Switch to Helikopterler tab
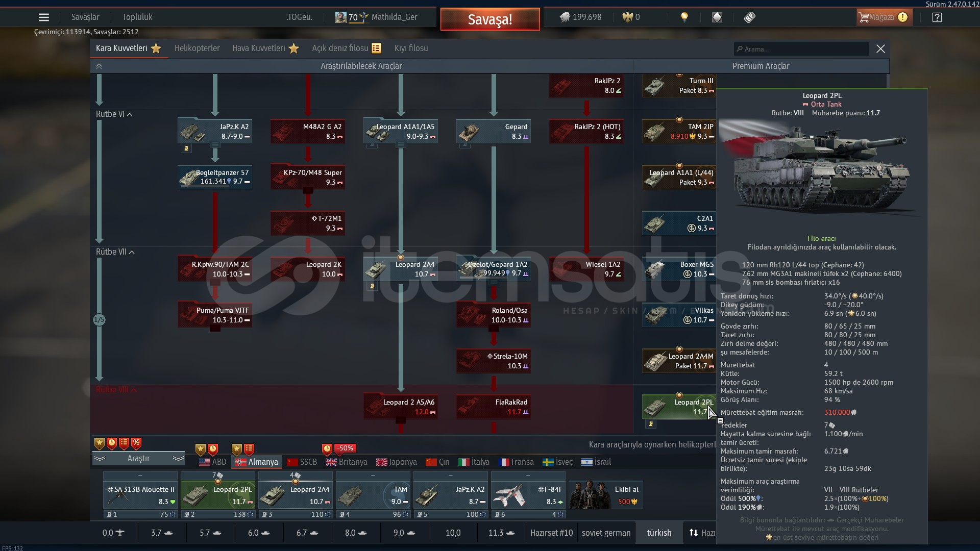The width and height of the screenshot is (980, 551). coord(197,48)
